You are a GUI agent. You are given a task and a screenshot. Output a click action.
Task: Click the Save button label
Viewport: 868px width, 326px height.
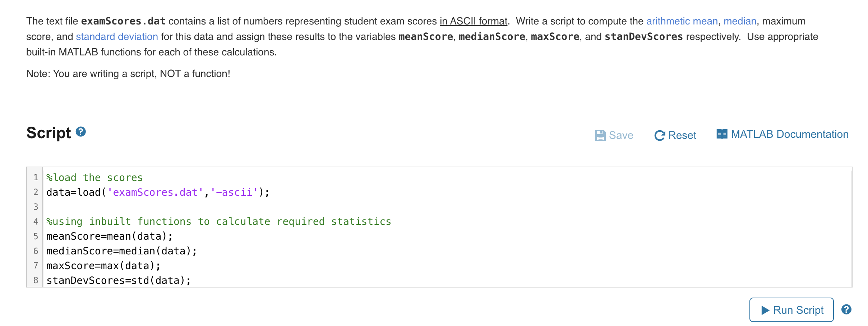[x=620, y=135]
